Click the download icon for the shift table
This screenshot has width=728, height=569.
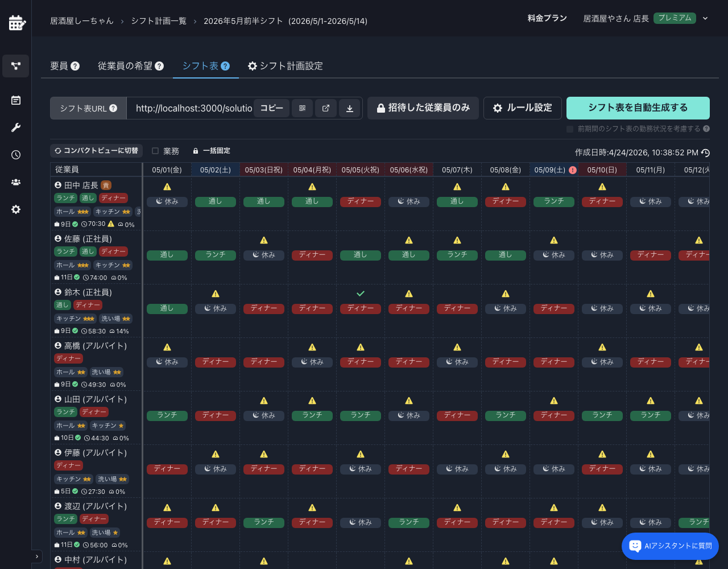coord(350,108)
